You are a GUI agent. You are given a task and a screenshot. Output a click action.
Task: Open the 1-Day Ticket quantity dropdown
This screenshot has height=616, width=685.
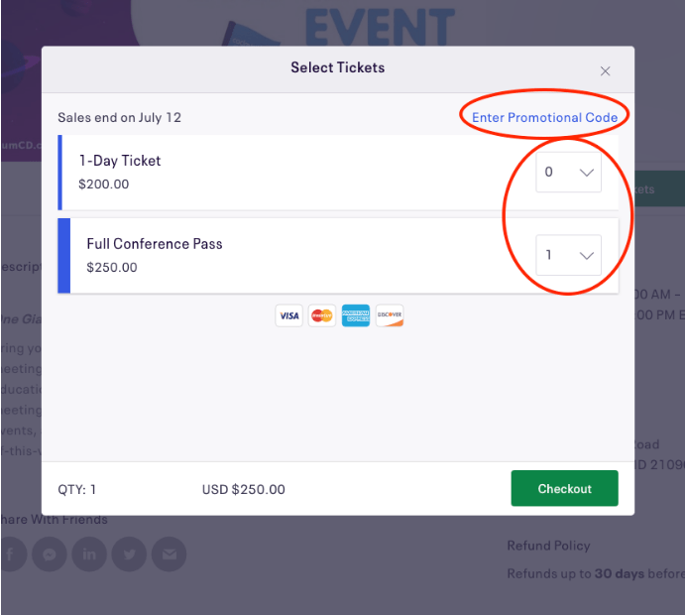(568, 172)
